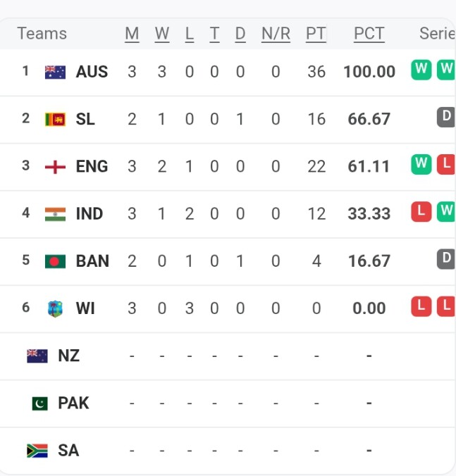Image resolution: width=456 pixels, height=476 pixels.
Task: Click the W wins column header
Action: tap(162, 33)
